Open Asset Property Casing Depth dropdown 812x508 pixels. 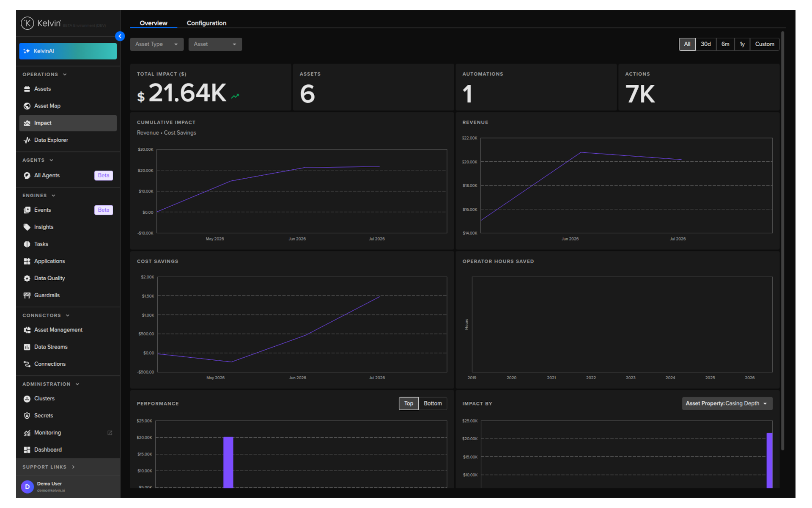click(x=727, y=403)
